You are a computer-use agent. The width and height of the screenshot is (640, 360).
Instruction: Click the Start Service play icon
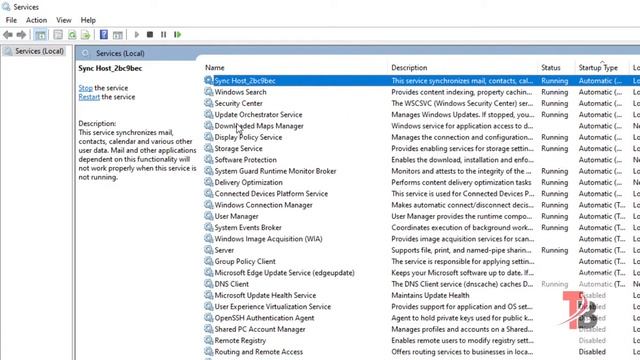[x=137, y=35]
